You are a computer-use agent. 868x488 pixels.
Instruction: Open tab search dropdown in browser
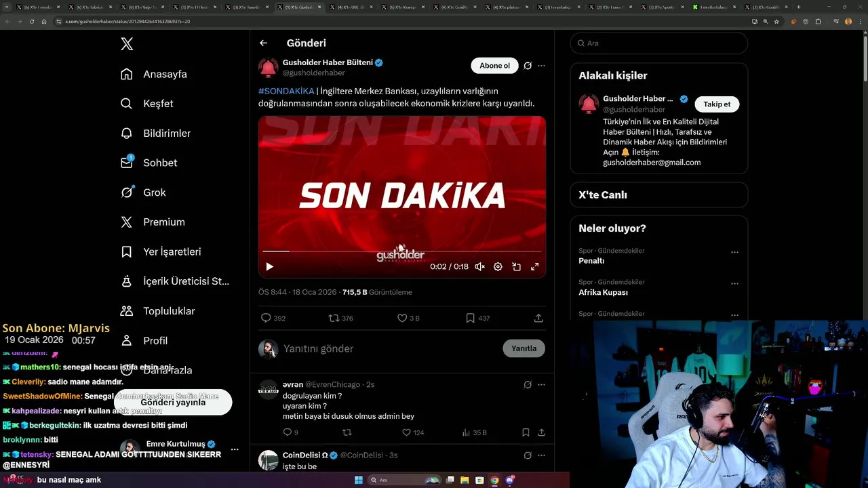click(x=7, y=7)
